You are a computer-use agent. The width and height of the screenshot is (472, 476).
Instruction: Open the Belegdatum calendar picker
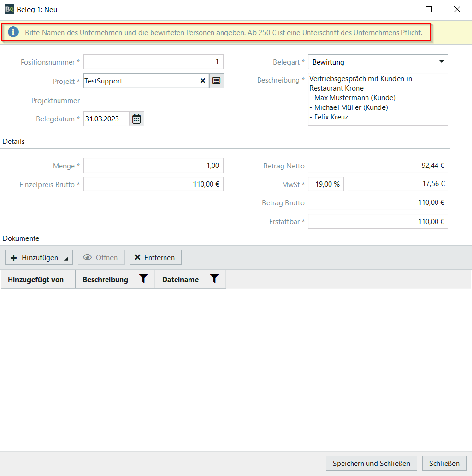137,119
